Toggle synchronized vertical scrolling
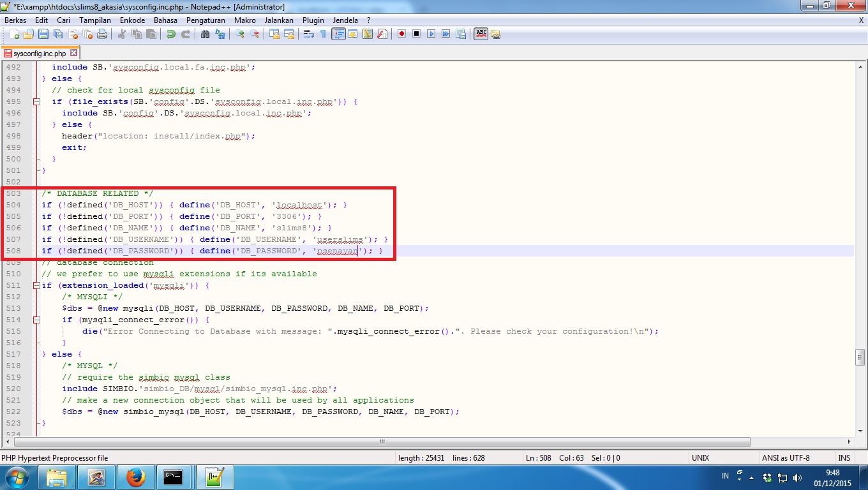The width and height of the screenshot is (868, 490). [276, 34]
